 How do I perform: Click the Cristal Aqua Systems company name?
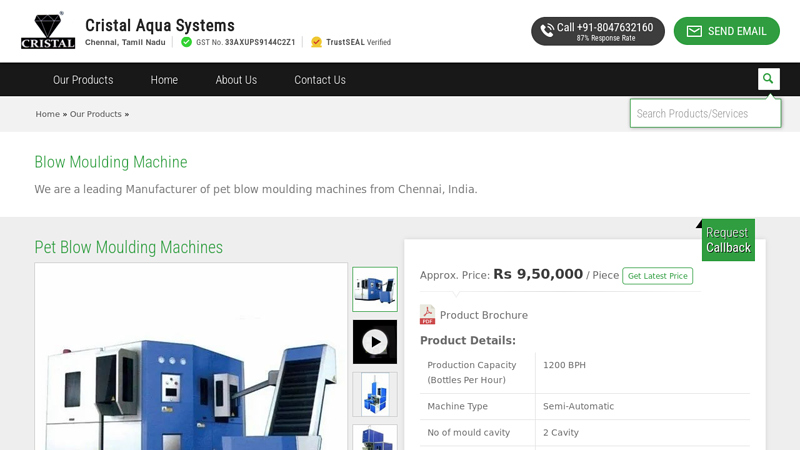click(160, 25)
